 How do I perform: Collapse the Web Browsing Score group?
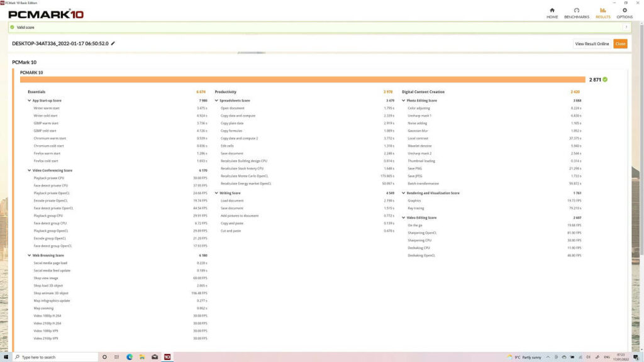pos(29,255)
